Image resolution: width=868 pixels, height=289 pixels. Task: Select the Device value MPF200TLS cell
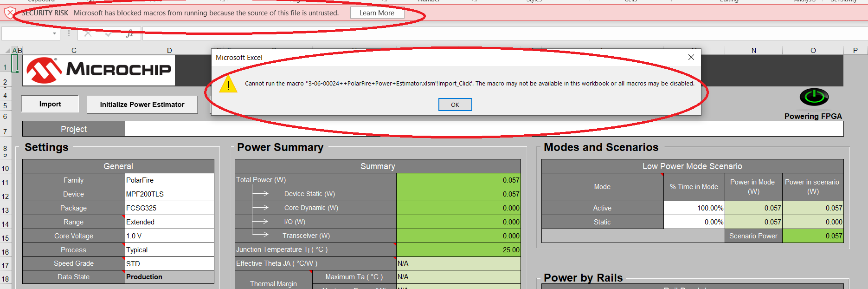169,194
